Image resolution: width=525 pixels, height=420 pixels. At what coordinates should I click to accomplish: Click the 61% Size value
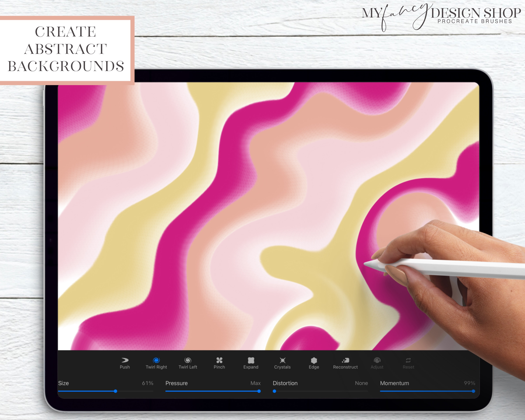(148, 383)
